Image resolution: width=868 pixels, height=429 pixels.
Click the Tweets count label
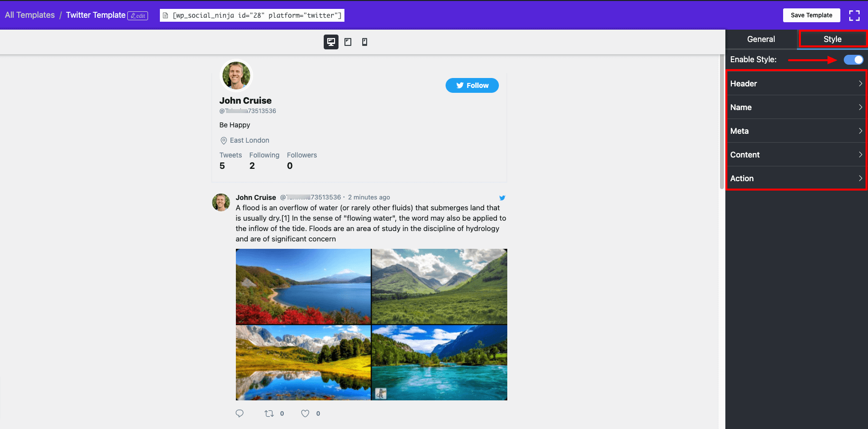click(230, 155)
